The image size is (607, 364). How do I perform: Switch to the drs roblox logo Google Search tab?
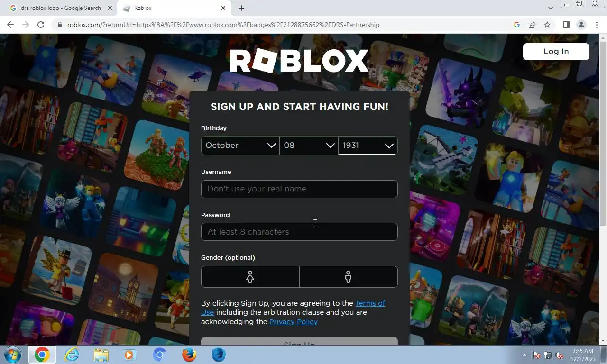pyautogui.click(x=61, y=8)
